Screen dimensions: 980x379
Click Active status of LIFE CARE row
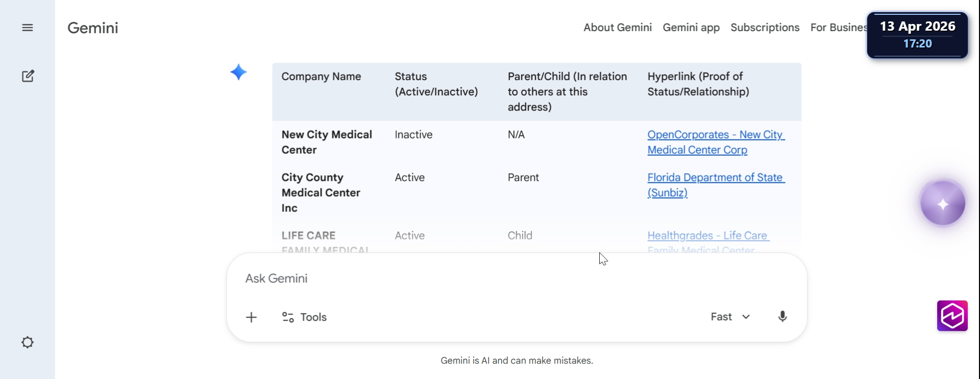tap(409, 235)
